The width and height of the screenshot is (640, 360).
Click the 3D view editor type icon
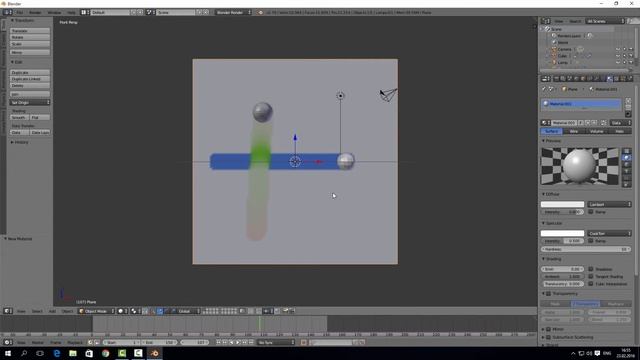(7, 311)
